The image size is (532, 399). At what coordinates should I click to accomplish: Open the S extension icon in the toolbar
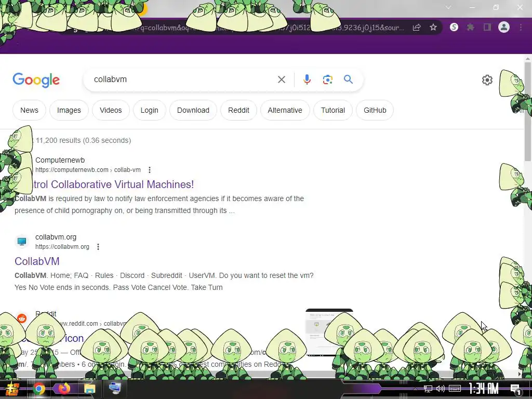click(454, 28)
